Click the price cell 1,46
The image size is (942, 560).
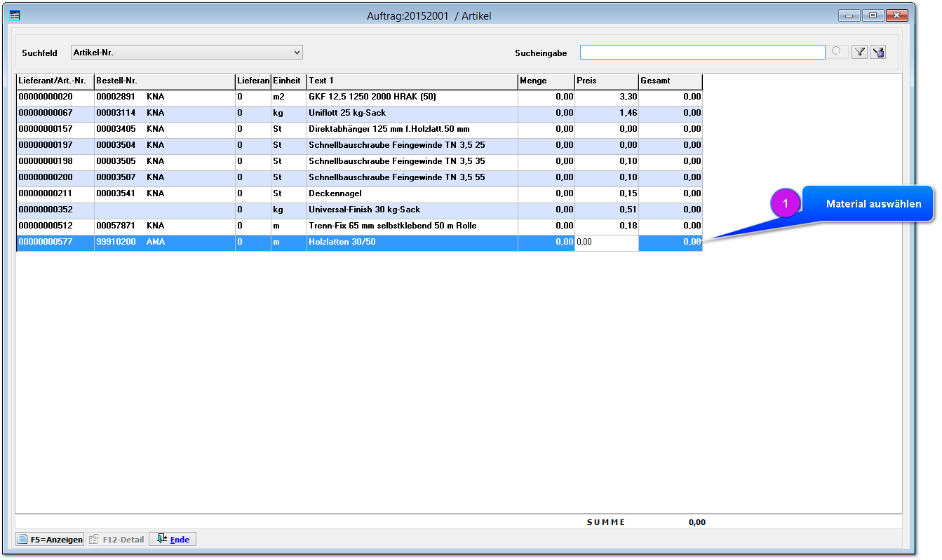click(607, 113)
